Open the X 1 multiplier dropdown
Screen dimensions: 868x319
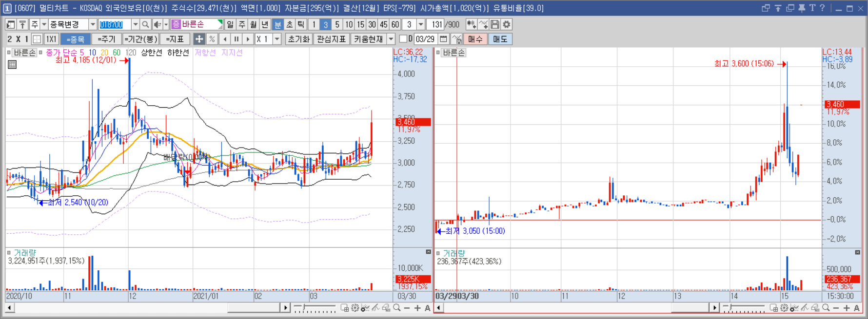[277, 39]
